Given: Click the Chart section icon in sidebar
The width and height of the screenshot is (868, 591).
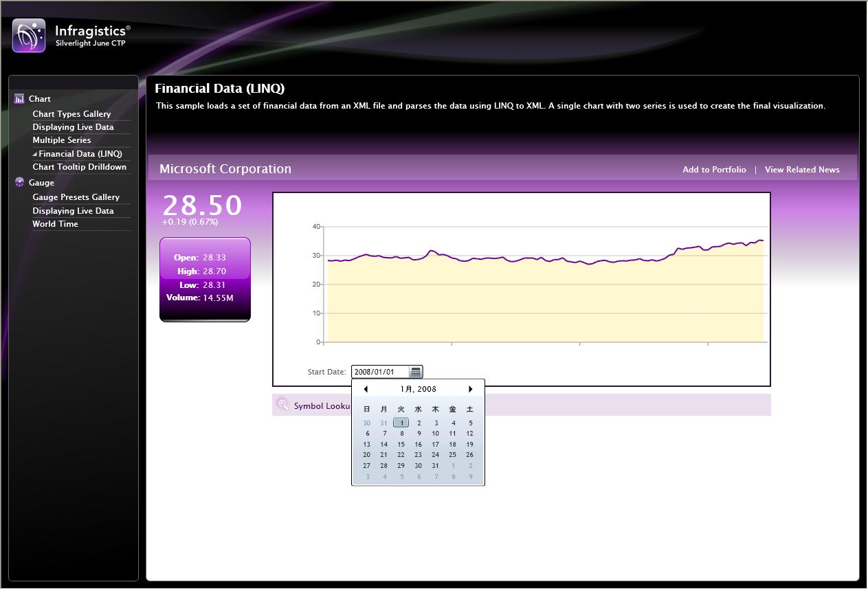Looking at the screenshot, I should pyautogui.click(x=19, y=99).
